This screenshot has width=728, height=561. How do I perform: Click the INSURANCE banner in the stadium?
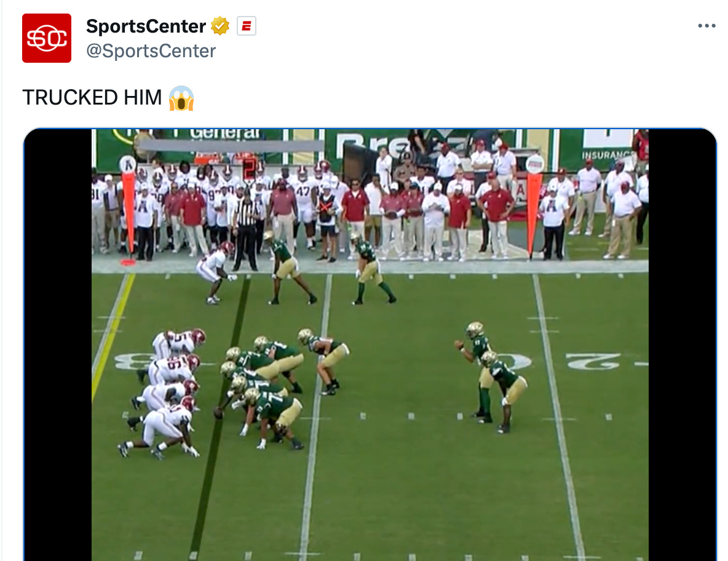click(x=607, y=154)
